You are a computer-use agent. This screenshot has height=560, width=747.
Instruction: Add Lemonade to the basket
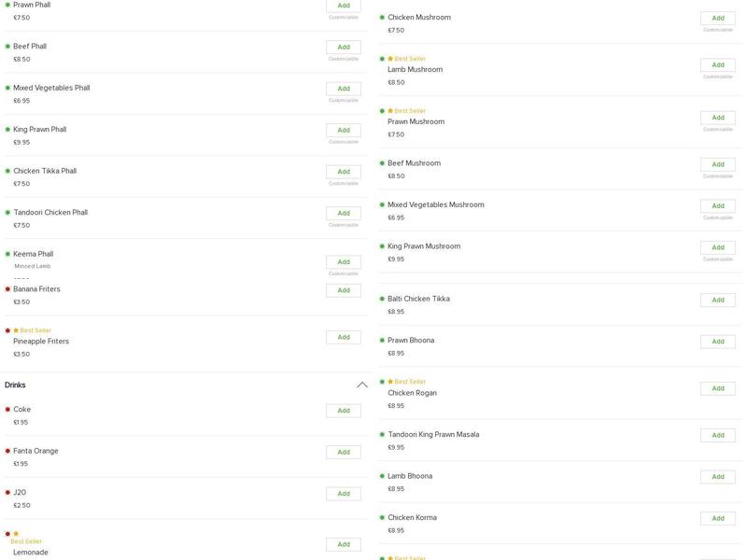[x=344, y=544]
